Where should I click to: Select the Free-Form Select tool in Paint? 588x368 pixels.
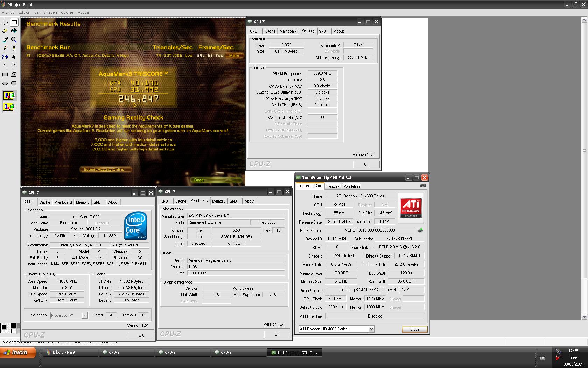5,22
